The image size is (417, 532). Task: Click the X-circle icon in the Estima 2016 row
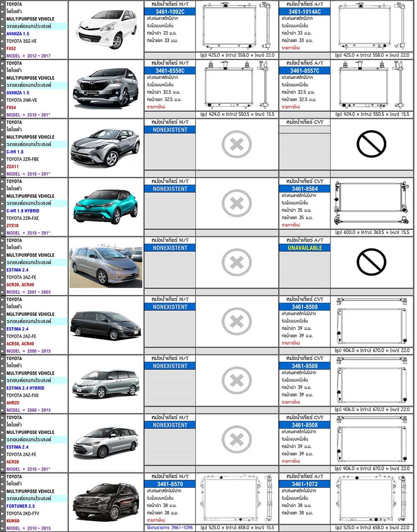(x=236, y=440)
